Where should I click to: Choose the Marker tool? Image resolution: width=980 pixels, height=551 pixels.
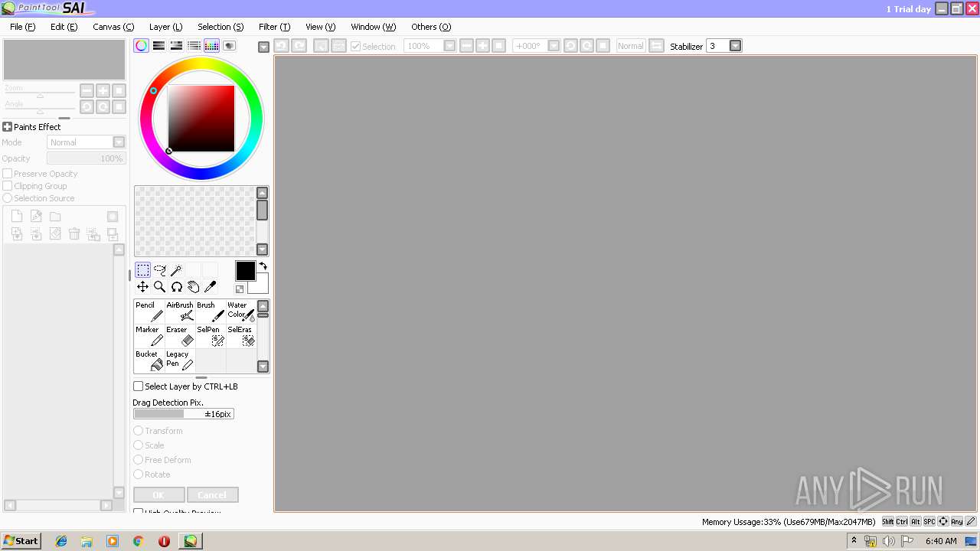tap(149, 335)
